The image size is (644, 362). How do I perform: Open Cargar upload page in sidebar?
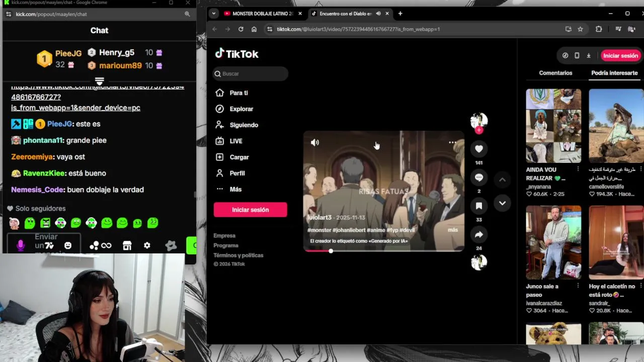point(239,157)
